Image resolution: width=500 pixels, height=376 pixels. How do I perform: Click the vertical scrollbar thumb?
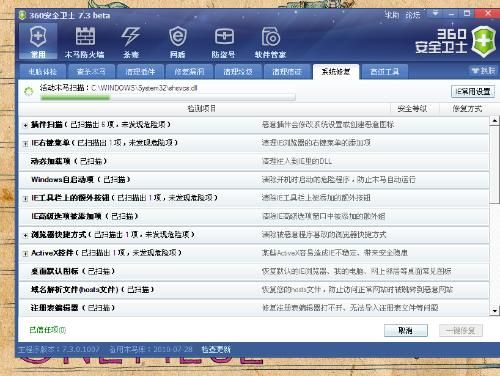click(x=495, y=164)
